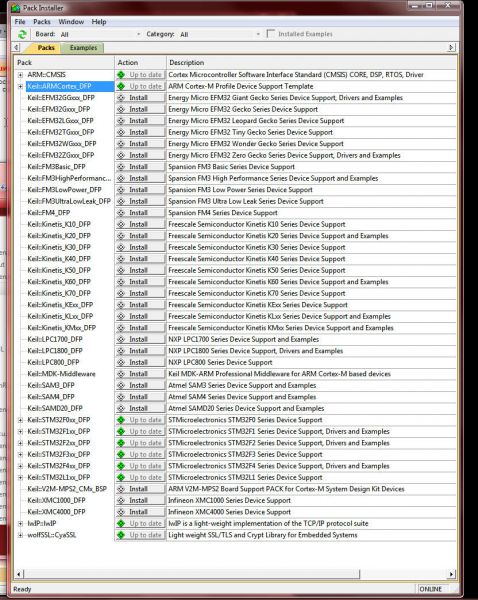
Task: Click install icon for Keil::FM4_DFP
Action: pos(121,213)
